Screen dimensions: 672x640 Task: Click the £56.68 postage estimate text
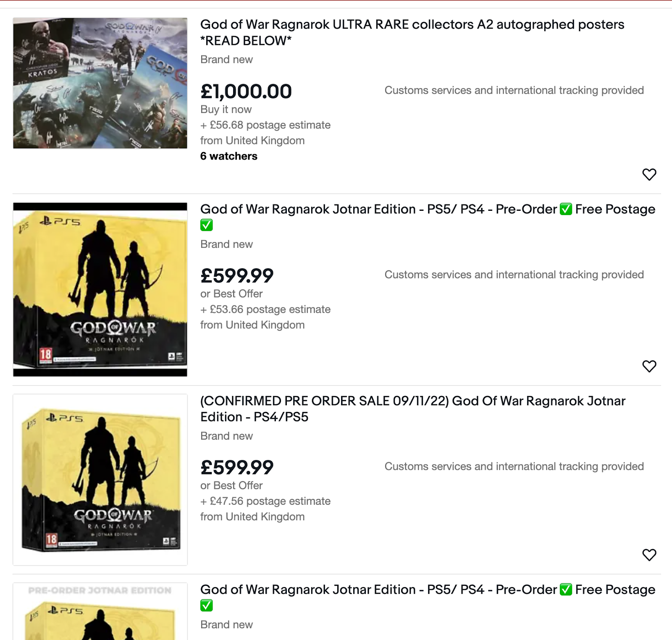click(x=265, y=125)
